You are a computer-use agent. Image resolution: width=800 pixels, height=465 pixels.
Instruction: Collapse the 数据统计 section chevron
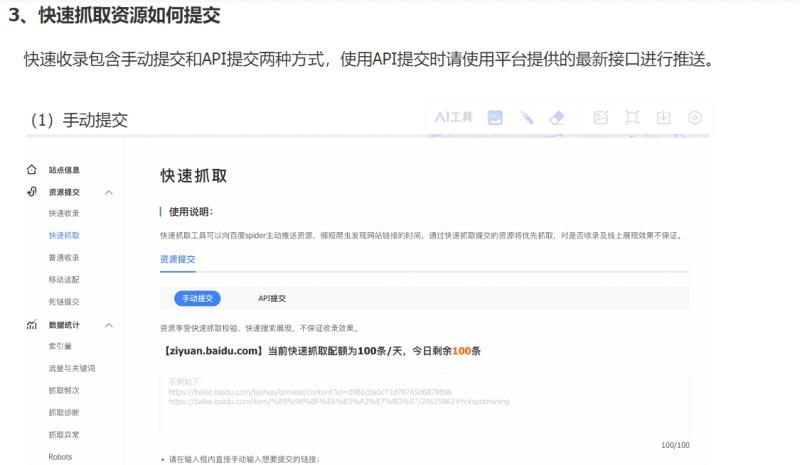click(x=109, y=325)
